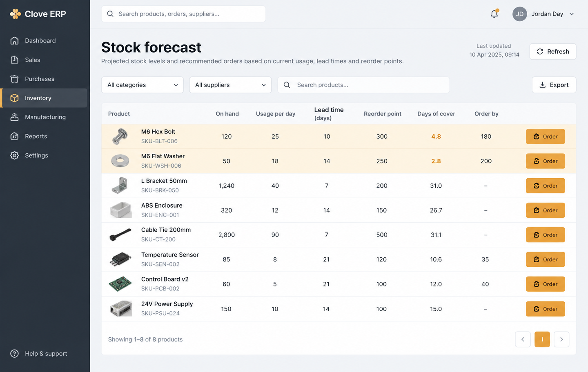
Task: Open the All categories dropdown
Action: [143, 85]
